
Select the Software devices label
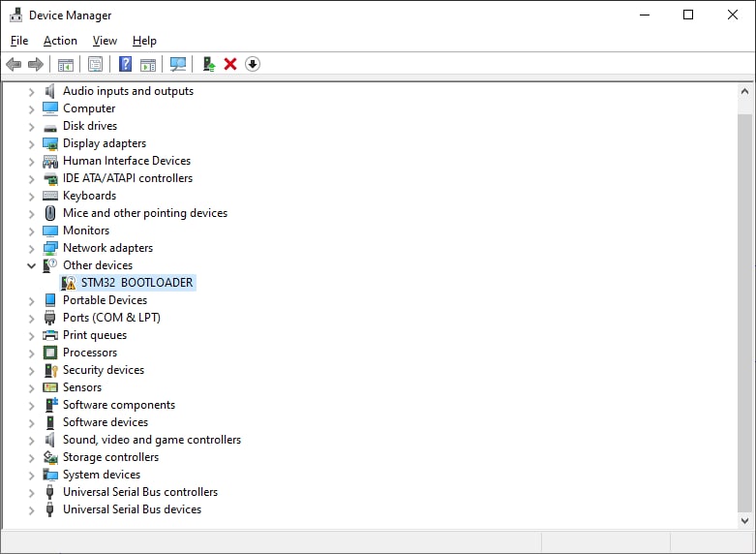pos(106,422)
